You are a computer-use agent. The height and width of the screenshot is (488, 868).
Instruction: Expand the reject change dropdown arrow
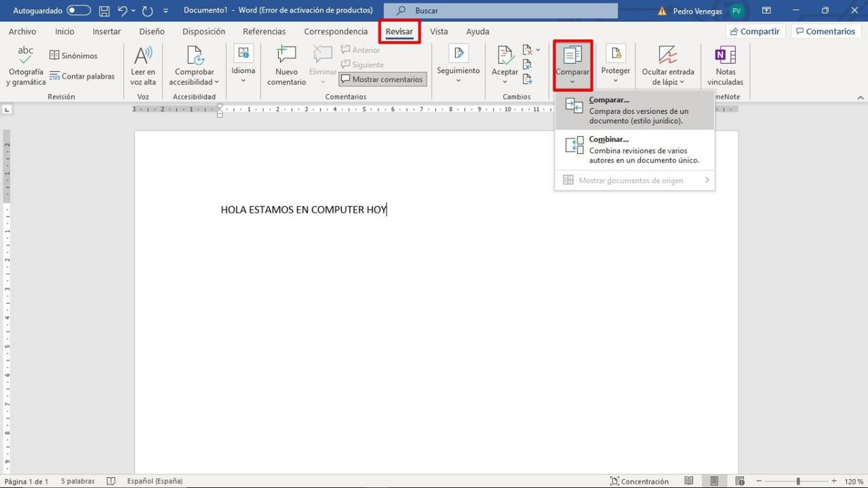tap(538, 50)
